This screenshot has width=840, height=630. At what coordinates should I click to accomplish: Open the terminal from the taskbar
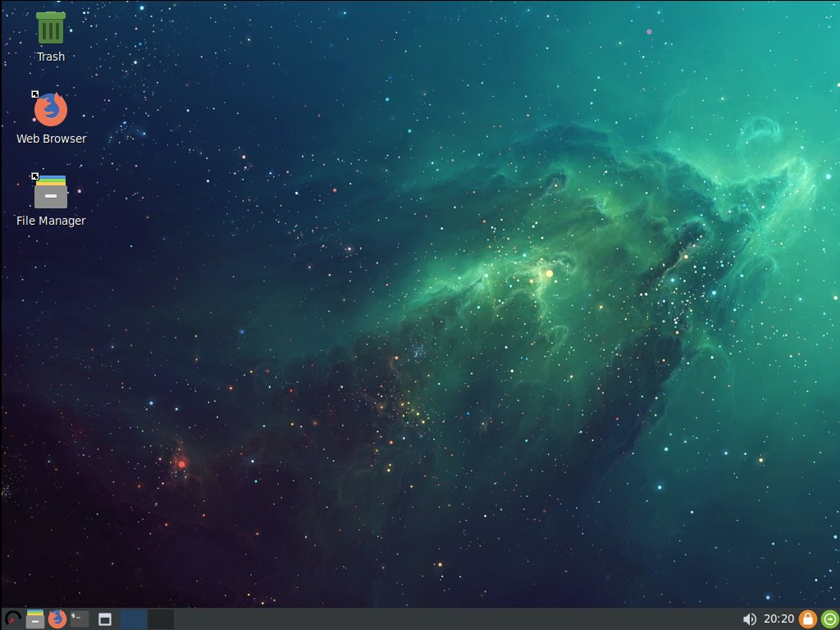80,619
